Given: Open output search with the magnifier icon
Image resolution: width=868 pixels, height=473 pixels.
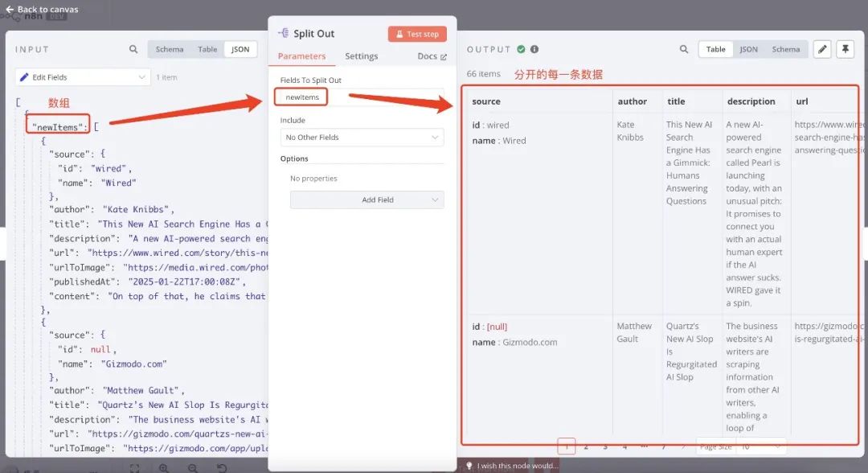Looking at the screenshot, I should point(683,49).
